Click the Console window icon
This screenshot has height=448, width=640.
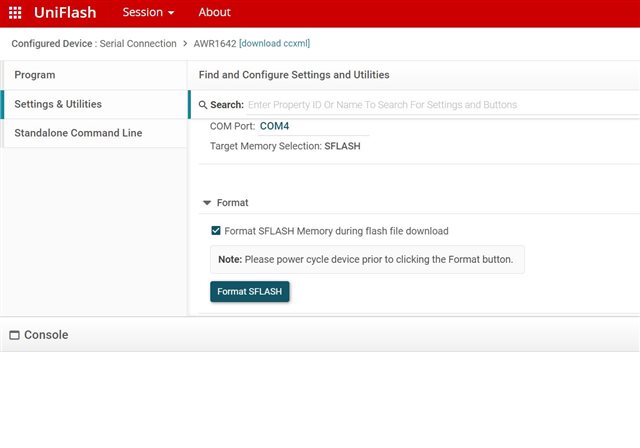[14, 335]
